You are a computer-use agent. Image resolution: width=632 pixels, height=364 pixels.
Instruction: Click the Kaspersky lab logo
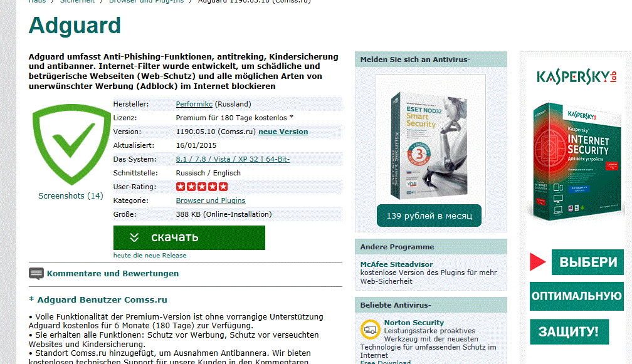[x=577, y=76]
